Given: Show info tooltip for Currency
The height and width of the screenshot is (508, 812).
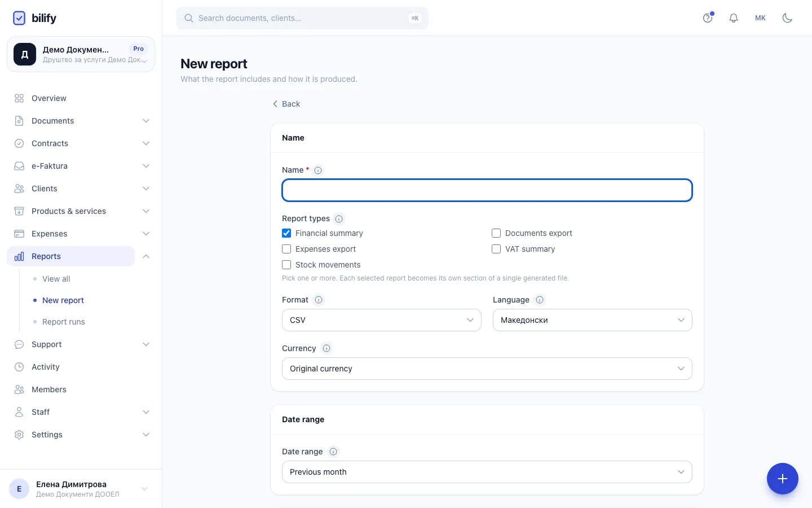Looking at the screenshot, I should click(326, 348).
